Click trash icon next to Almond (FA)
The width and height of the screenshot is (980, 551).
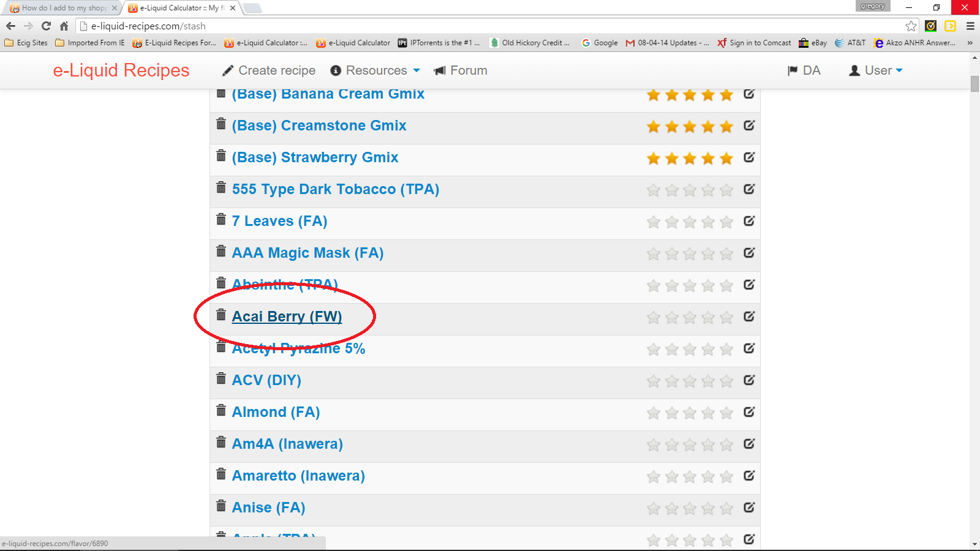click(221, 410)
